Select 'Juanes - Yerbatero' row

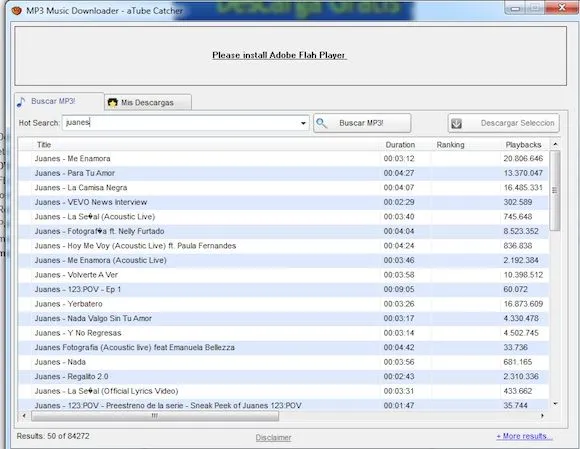[283, 304]
